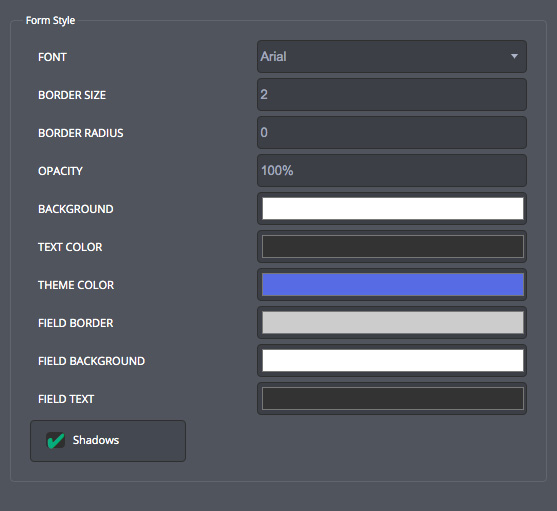
Task: Click the THEME COLOR label
Action: (x=76, y=285)
